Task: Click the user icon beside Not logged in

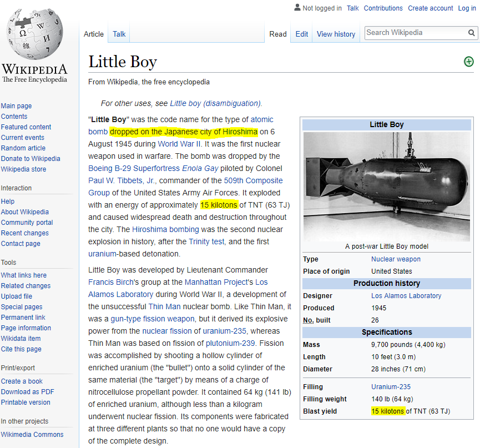Action: [x=297, y=8]
